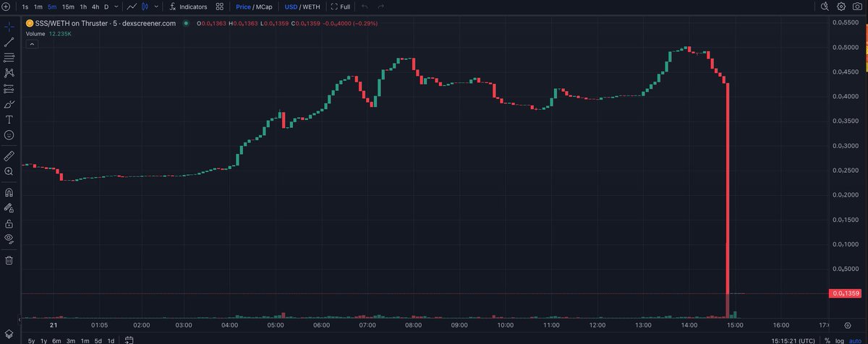868x344 pixels.
Task: Select the Text annotation tool
Action: 9,119
